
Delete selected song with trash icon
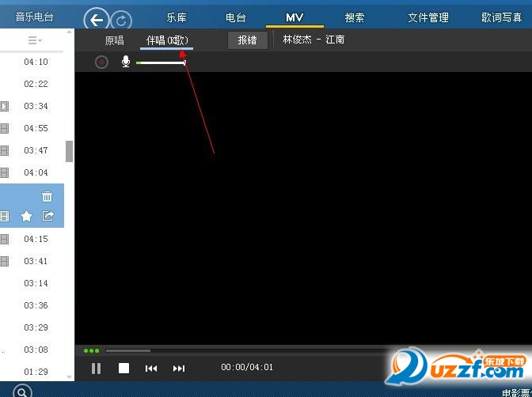pos(47,196)
